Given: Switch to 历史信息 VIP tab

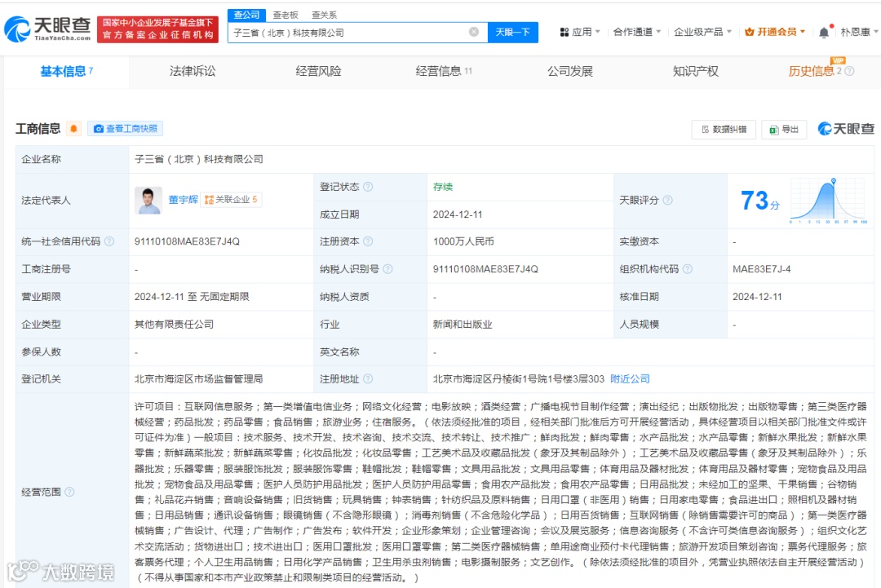Looking at the screenshot, I should point(815,71).
